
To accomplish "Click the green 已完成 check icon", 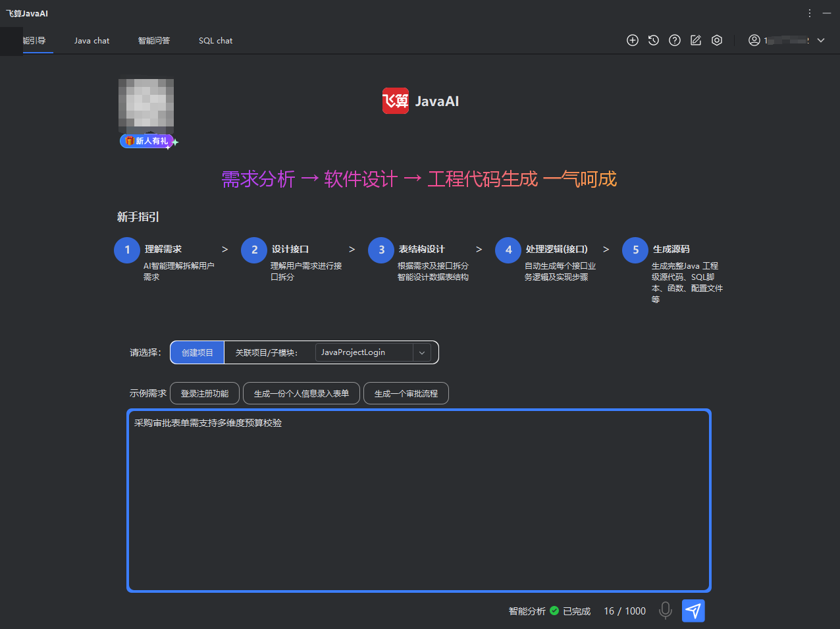I will pos(554,611).
